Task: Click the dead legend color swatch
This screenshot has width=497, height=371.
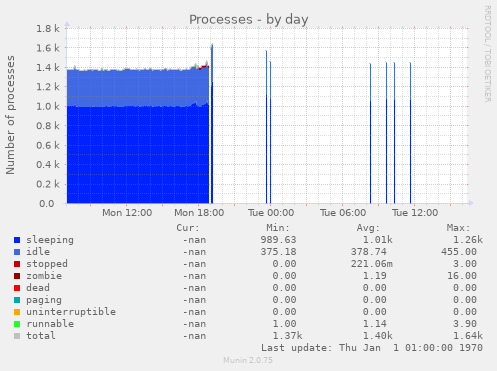Action: 17,288
